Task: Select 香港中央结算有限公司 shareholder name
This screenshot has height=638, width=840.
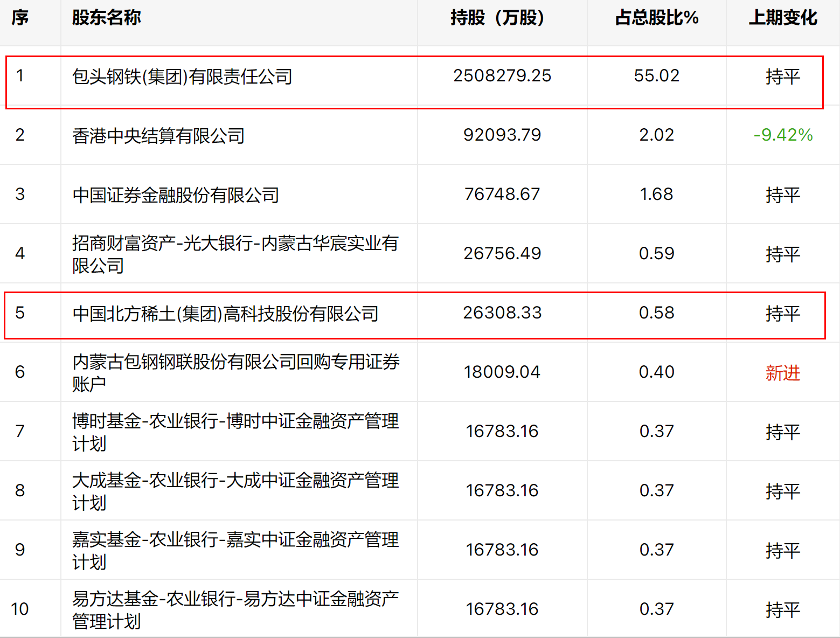Action: 158,135
